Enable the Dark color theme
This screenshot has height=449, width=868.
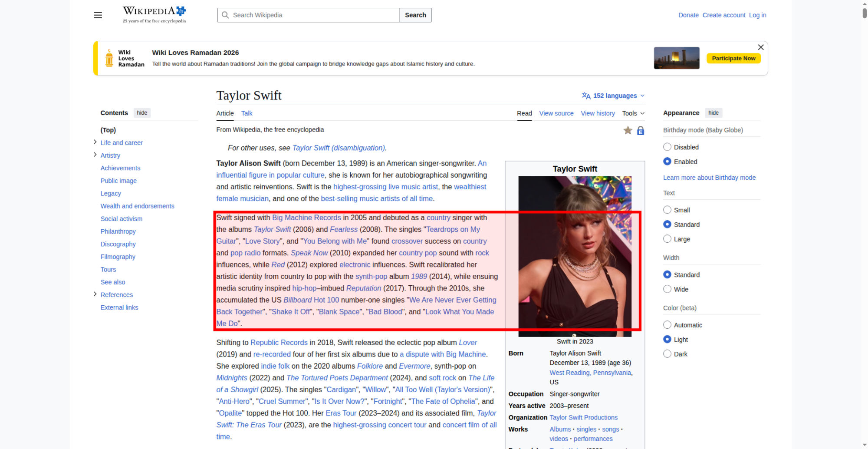point(667,354)
